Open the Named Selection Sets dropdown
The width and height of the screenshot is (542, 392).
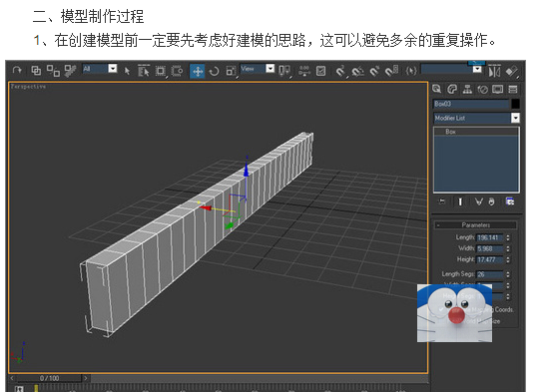pyautogui.click(x=477, y=69)
